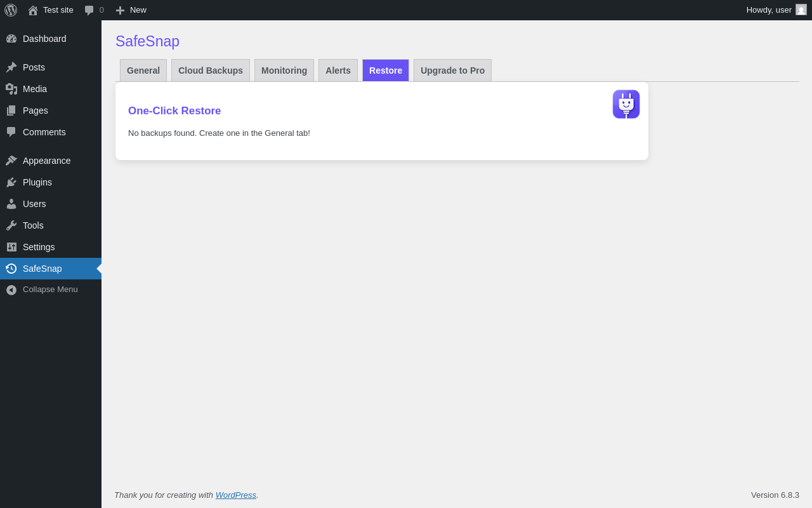Image resolution: width=812 pixels, height=508 pixels.
Task: Select the Monitoring tab
Action: (x=284, y=70)
